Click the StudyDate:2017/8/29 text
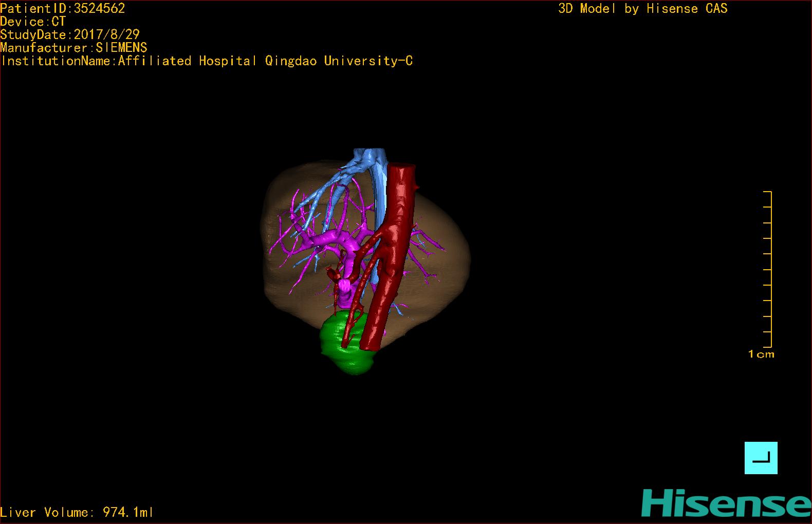812x524 pixels. coord(70,34)
